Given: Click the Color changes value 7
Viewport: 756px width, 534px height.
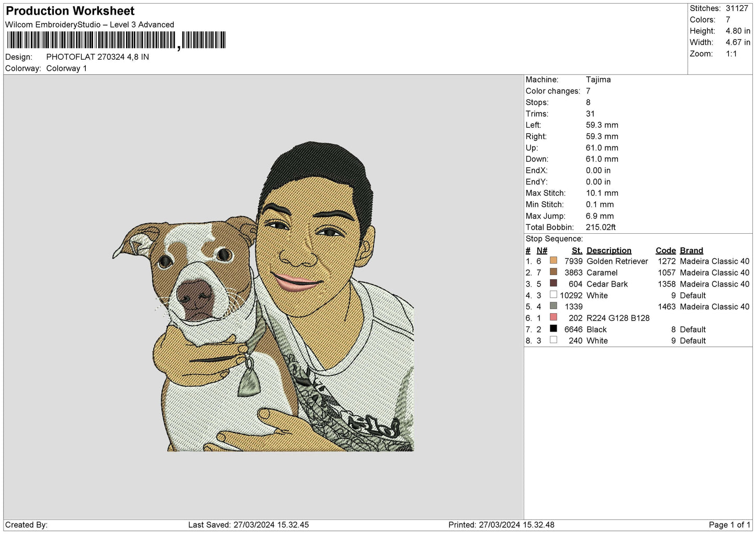Looking at the screenshot, I should point(588,91).
